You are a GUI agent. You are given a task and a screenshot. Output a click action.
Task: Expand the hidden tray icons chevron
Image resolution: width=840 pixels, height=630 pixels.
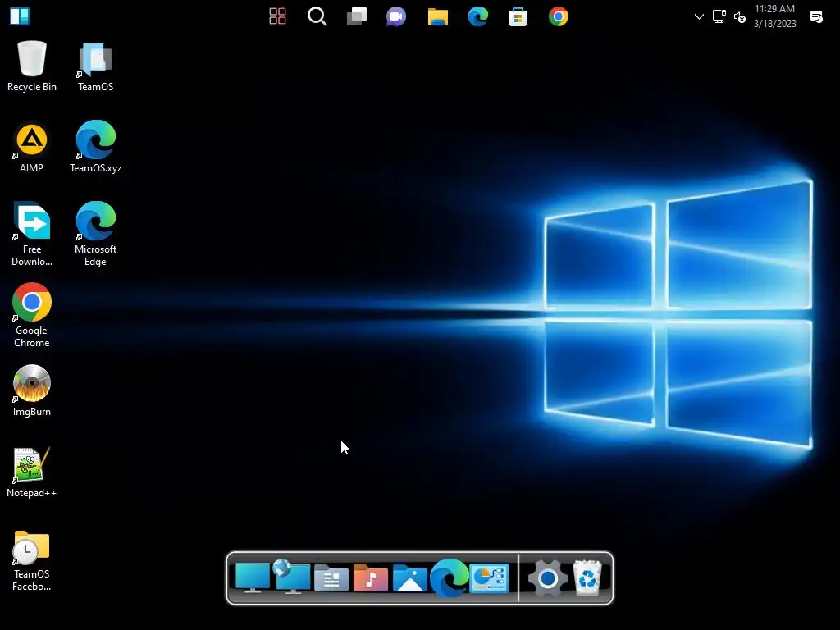[699, 16]
